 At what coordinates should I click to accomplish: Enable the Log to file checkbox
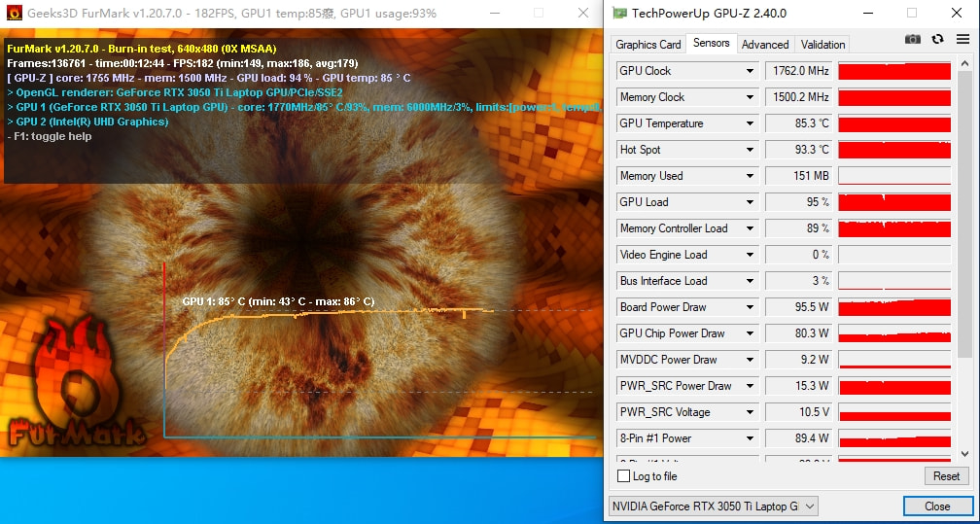point(624,476)
